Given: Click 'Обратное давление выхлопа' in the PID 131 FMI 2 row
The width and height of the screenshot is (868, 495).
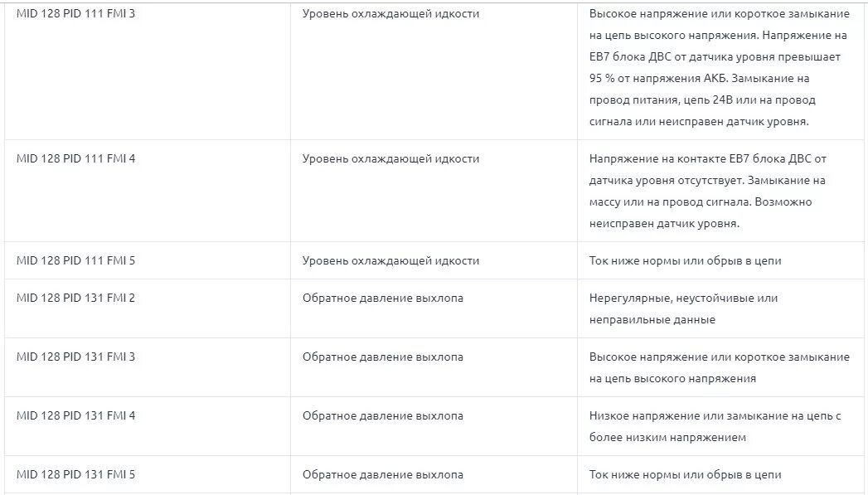Looking at the screenshot, I should click(382, 298).
